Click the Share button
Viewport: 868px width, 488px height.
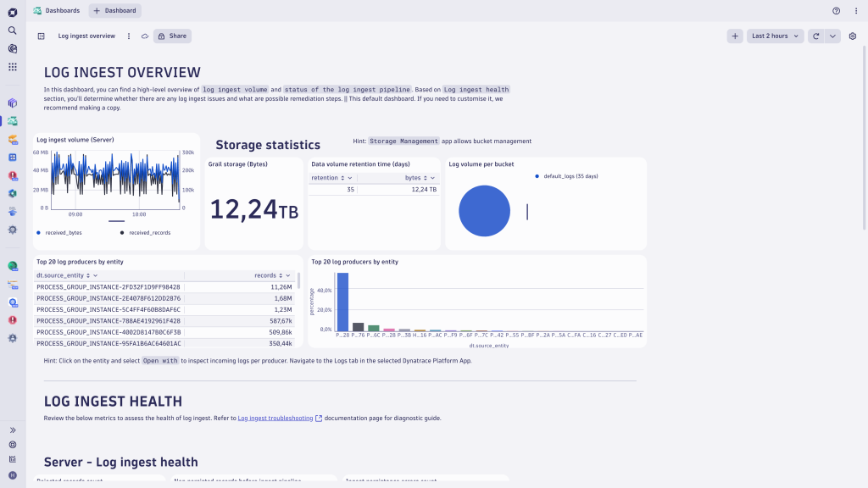172,36
